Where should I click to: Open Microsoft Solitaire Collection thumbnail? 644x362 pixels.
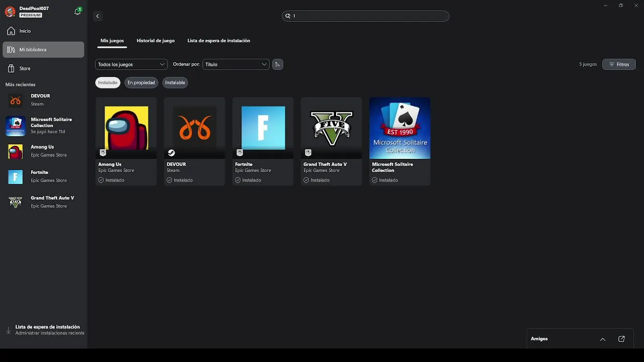click(x=400, y=128)
